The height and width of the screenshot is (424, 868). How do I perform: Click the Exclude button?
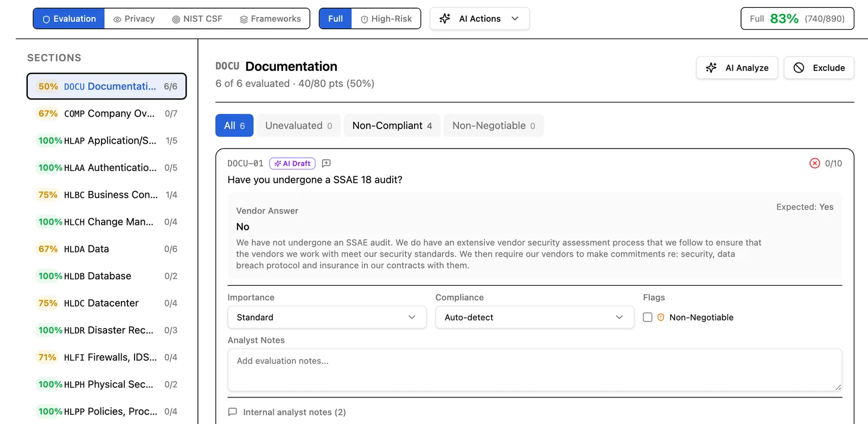(819, 68)
